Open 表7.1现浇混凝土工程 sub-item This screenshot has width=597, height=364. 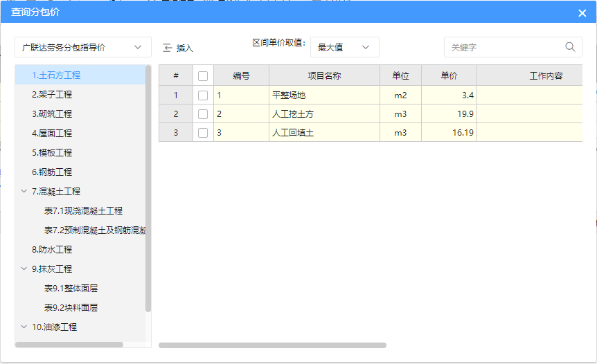[x=83, y=210]
